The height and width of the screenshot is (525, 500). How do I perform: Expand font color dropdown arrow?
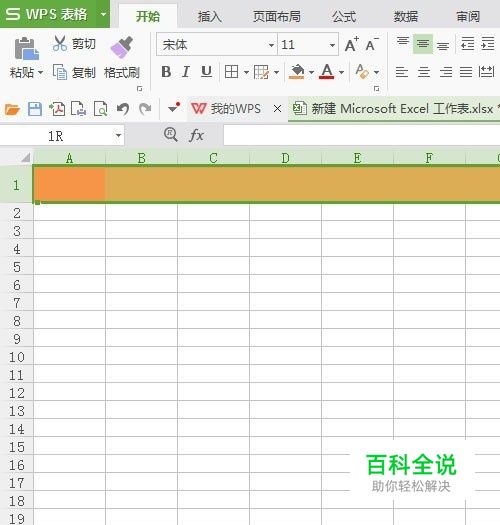pos(341,72)
